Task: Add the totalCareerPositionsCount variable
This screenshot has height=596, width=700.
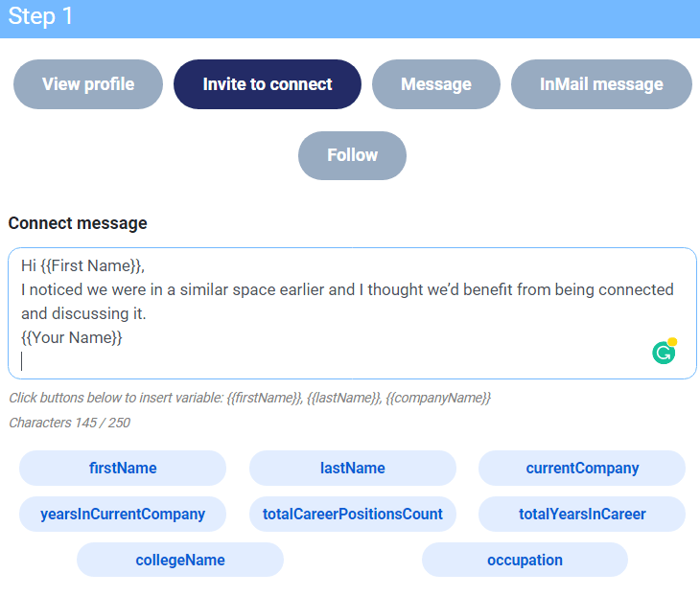Action: pyautogui.click(x=353, y=514)
